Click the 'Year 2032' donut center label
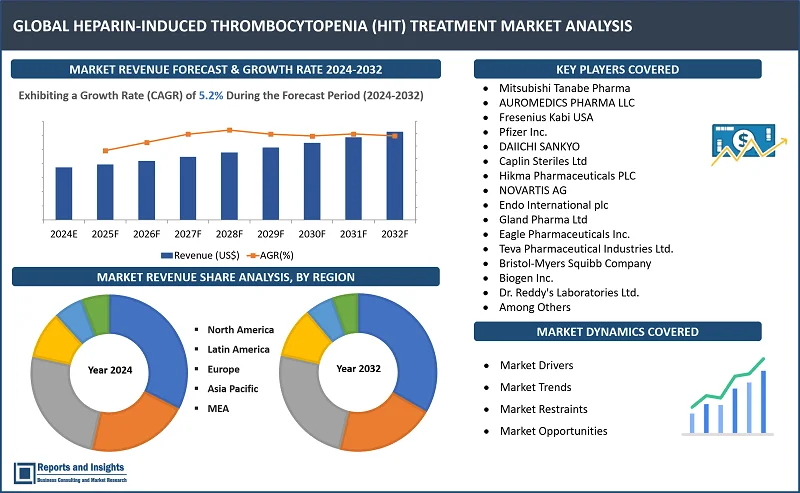The image size is (800, 493). 358,368
